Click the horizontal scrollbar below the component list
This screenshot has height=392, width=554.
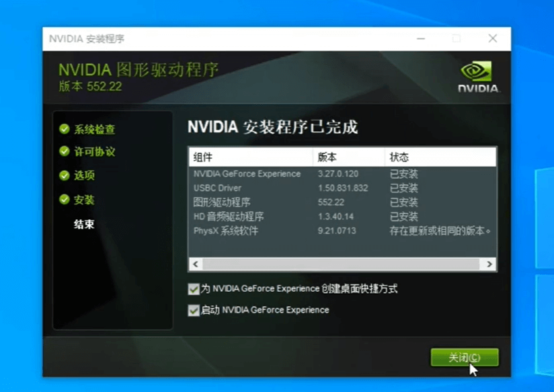point(343,264)
